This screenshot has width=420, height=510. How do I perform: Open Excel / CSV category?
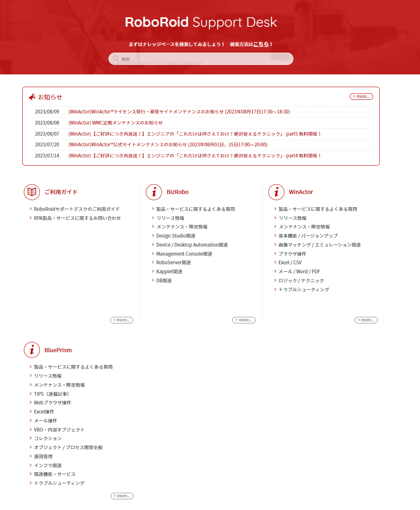point(290,263)
